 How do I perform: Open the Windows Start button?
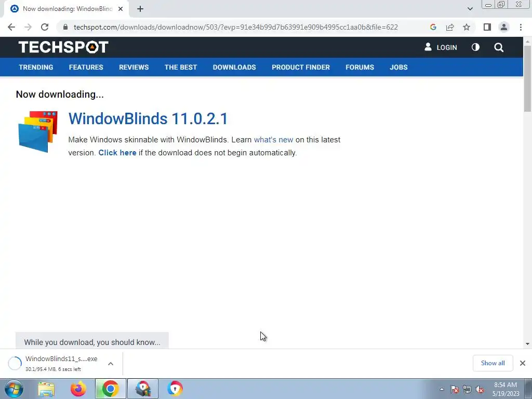[14, 389]
